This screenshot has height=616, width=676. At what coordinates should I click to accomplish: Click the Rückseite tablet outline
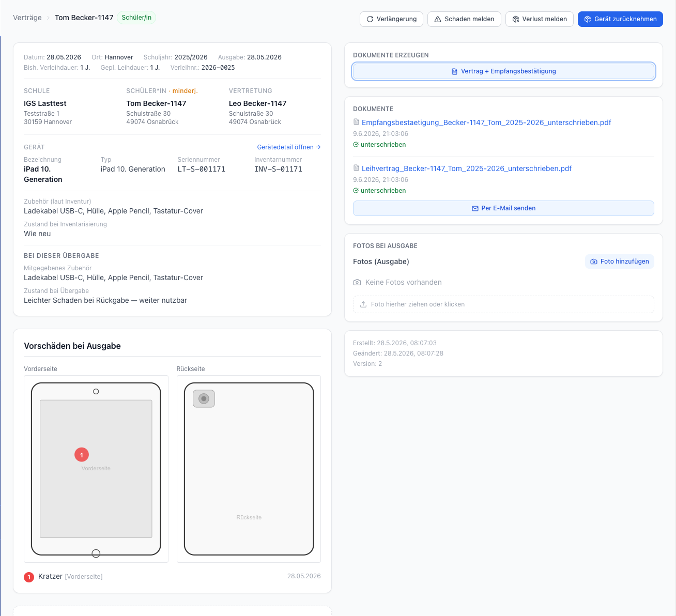click(249, 469)
